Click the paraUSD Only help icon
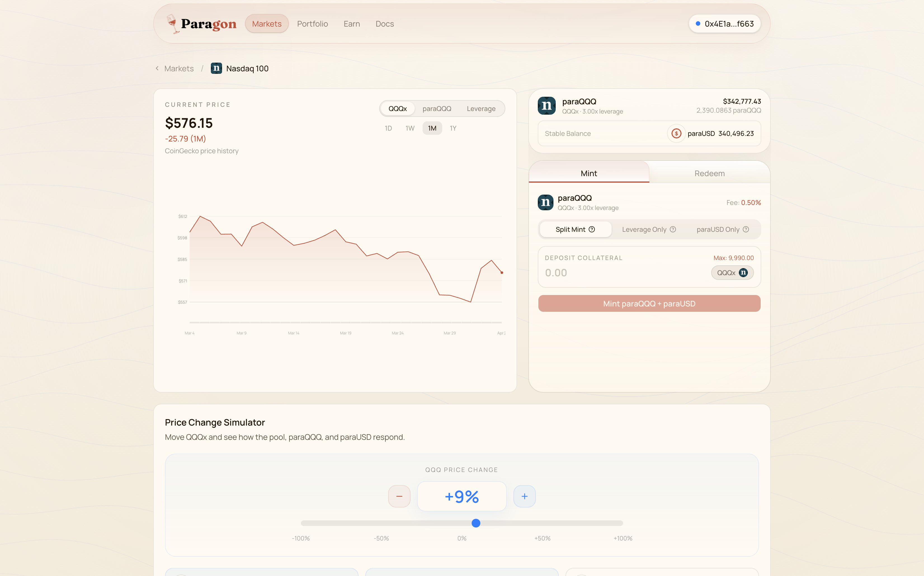The height and width of the screenshot is (576, 924). point(746,229)
